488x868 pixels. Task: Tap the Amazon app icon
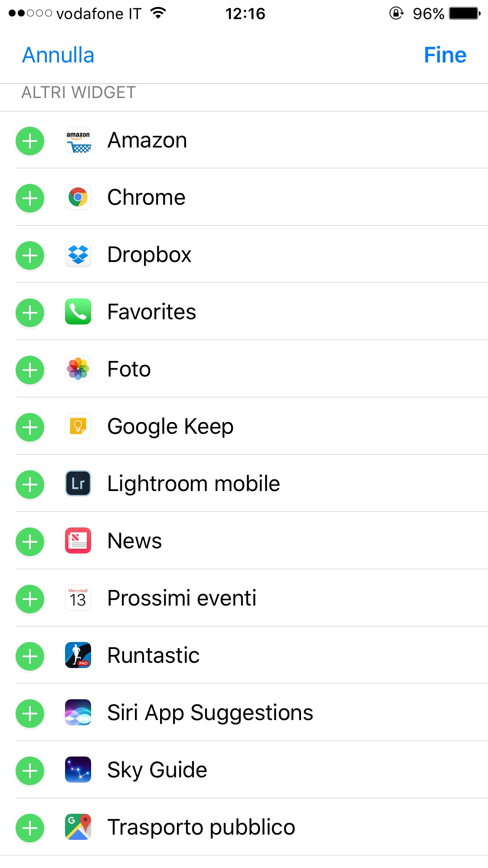(x=78, y=140)
